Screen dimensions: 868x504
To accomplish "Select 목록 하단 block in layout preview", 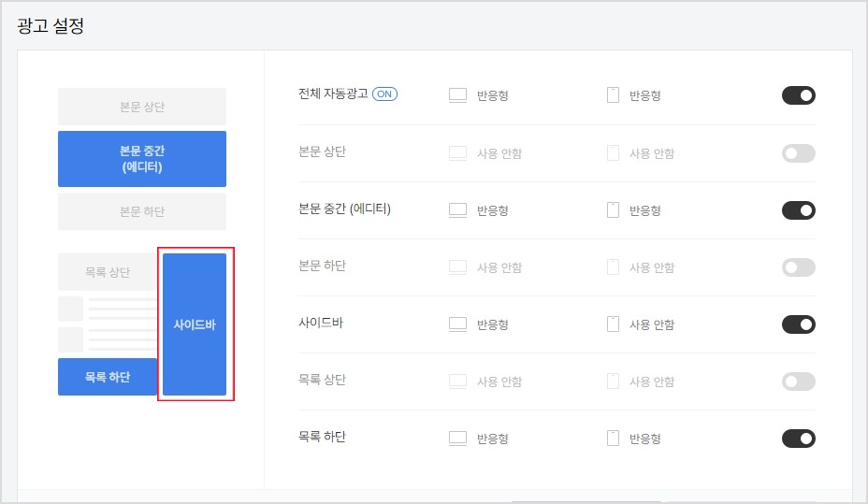I will (108, 377).
